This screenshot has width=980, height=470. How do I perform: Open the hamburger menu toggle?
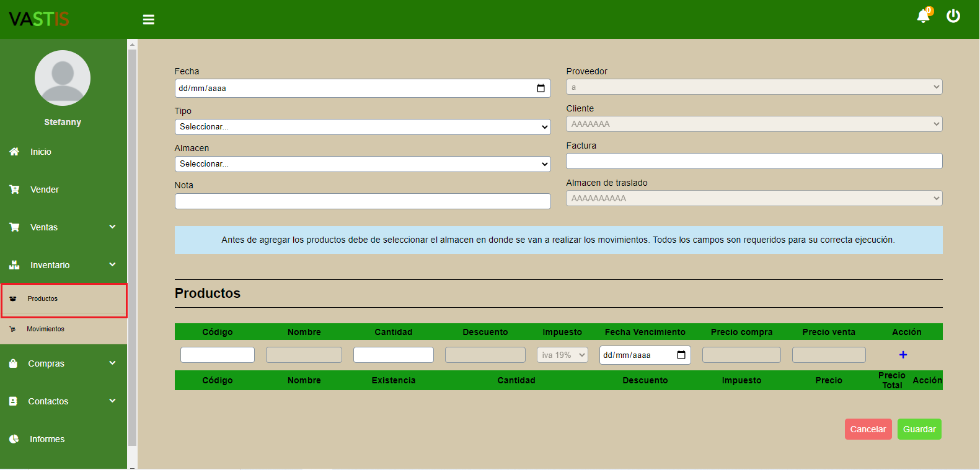pyautogui.click(x=148, y=20)
